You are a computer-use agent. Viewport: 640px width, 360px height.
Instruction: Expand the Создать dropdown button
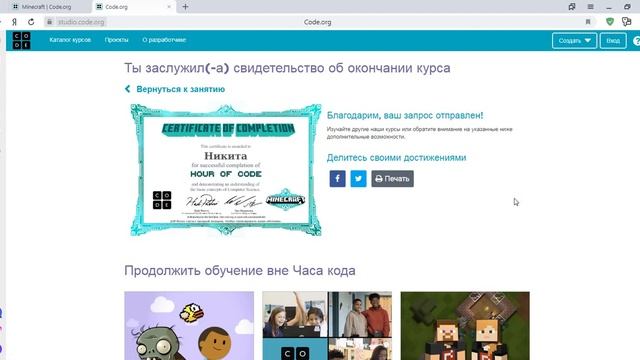574,41
